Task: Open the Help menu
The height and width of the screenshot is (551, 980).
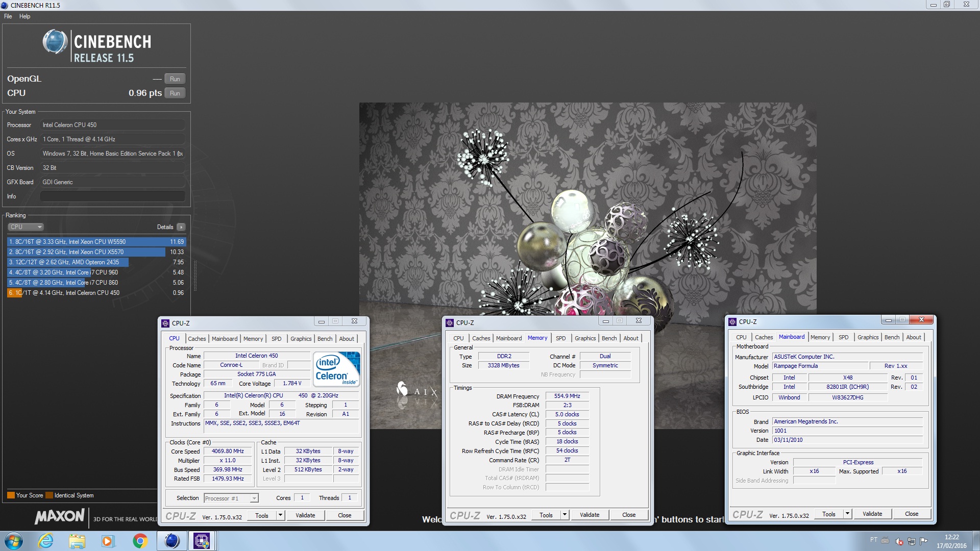Action: [x=25, y=16]
